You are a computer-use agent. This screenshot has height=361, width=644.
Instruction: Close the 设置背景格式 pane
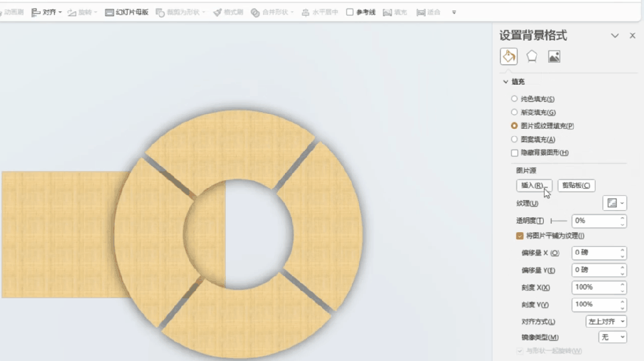[x=633, y=36]
